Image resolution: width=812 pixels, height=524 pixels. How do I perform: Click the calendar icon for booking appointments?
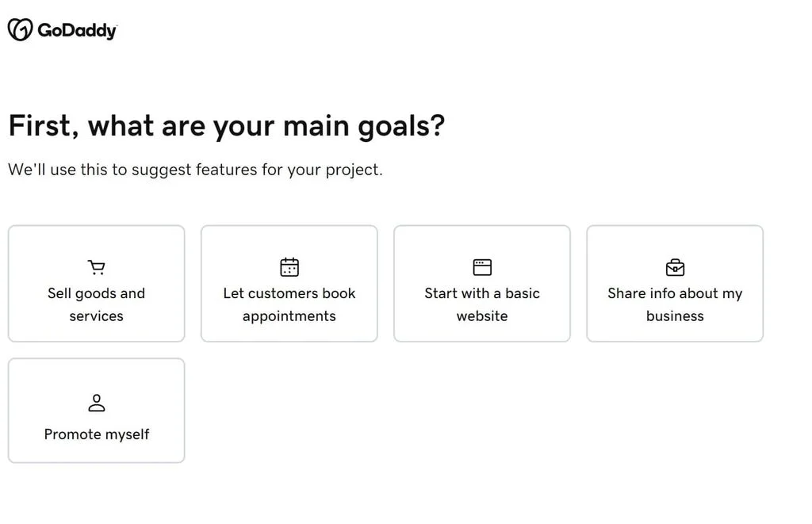click(x=289, y=266)
